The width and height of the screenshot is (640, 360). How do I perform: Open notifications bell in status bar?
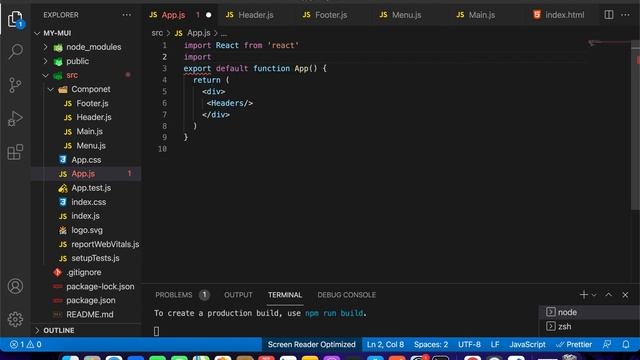click(x=626, y=344)
